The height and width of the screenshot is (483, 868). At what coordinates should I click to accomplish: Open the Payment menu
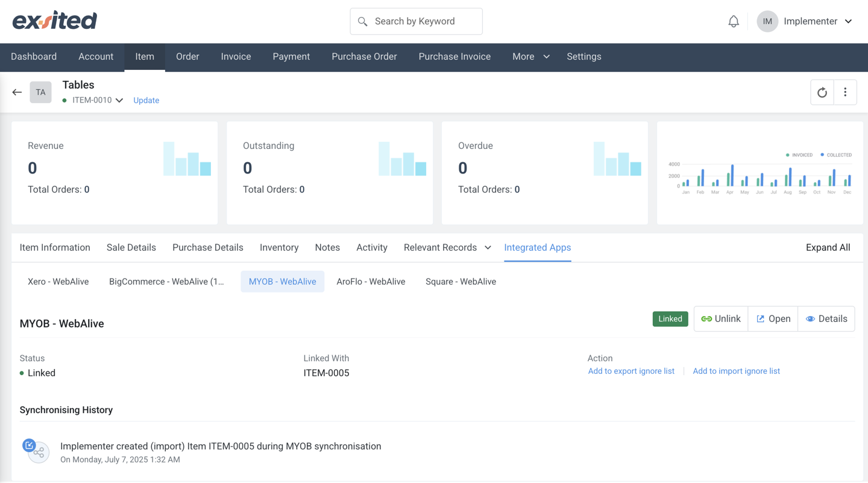[x=291, y=57]
